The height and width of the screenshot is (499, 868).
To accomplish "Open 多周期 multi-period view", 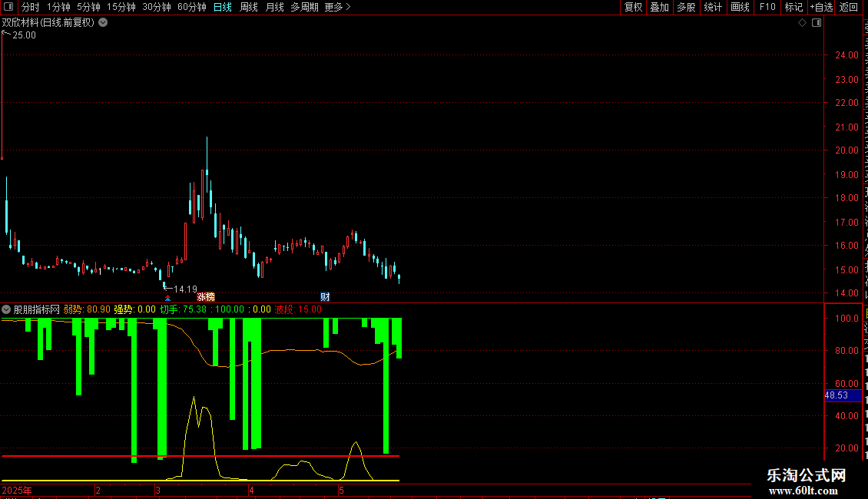I will [x=304, y=7].
